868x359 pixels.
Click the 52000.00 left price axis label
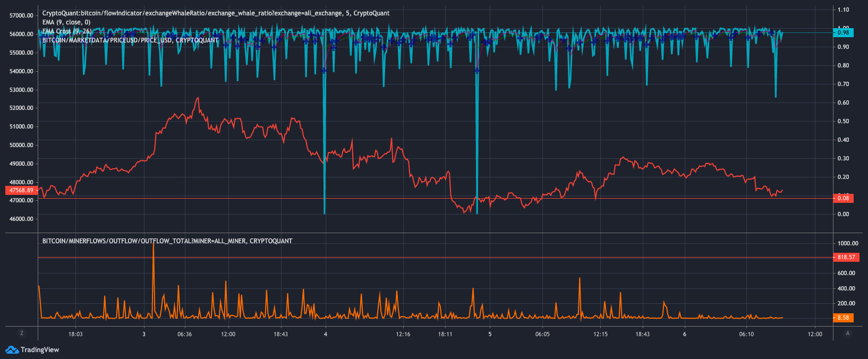click(21, 108)
